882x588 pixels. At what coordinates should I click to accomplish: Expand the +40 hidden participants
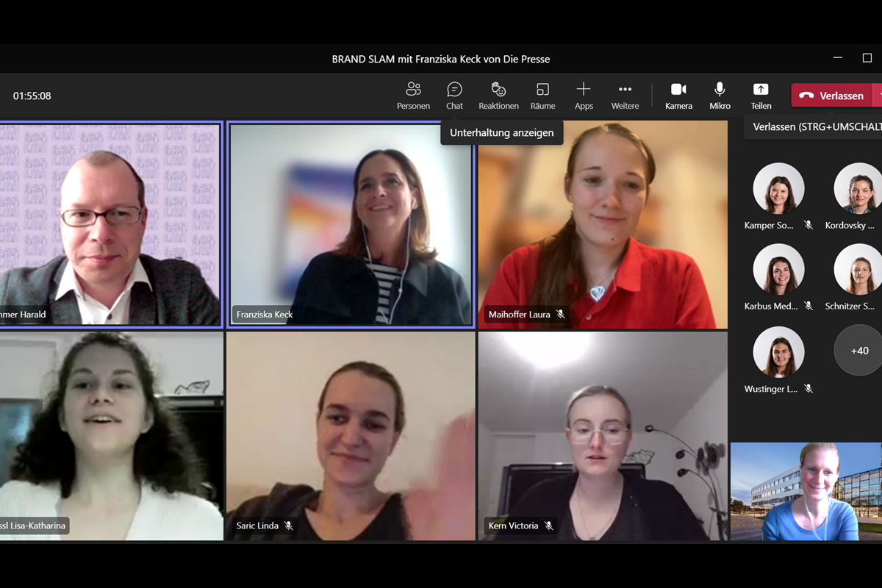pos(857,351)
